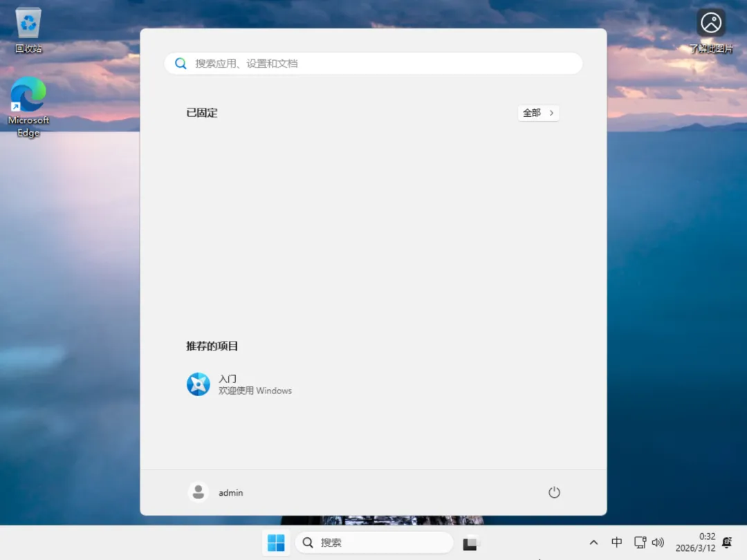Screen dimensions: 747x560
Task: Open the 了解此图片 desktop icon
Action: pyautogui.click(x=711, y=30)
